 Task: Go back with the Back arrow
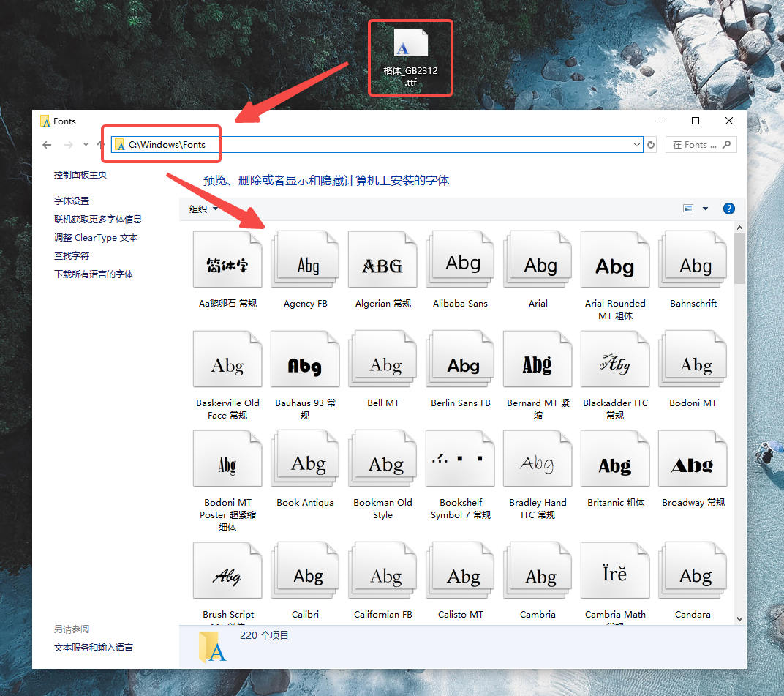tap(47, 145)
